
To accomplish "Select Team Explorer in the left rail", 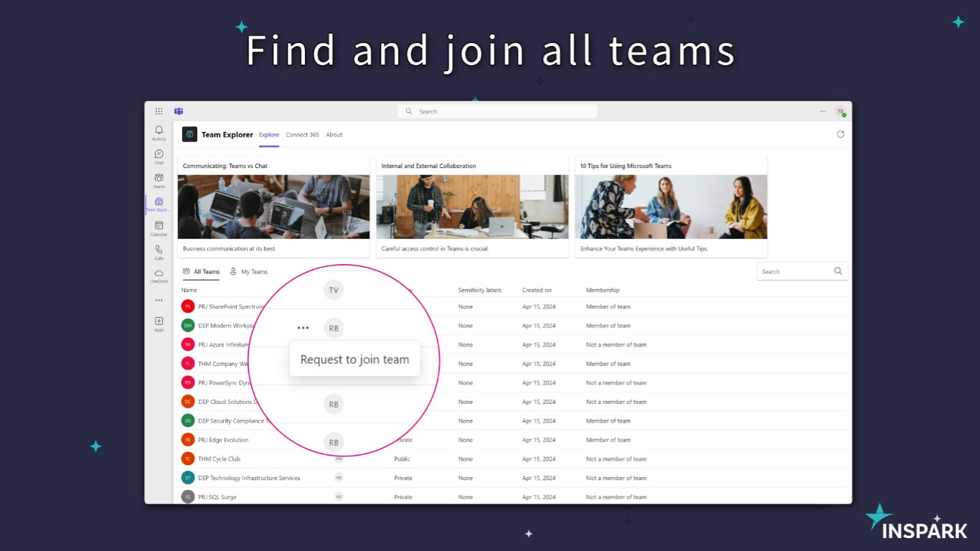I will point(159,205).
